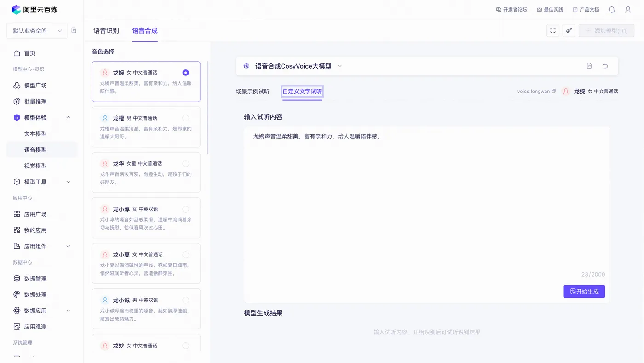Select the 龙婉 voice radio button
The height and width of the screenshot is (363, 644).
pyautogui.click(x=185, y=73)
